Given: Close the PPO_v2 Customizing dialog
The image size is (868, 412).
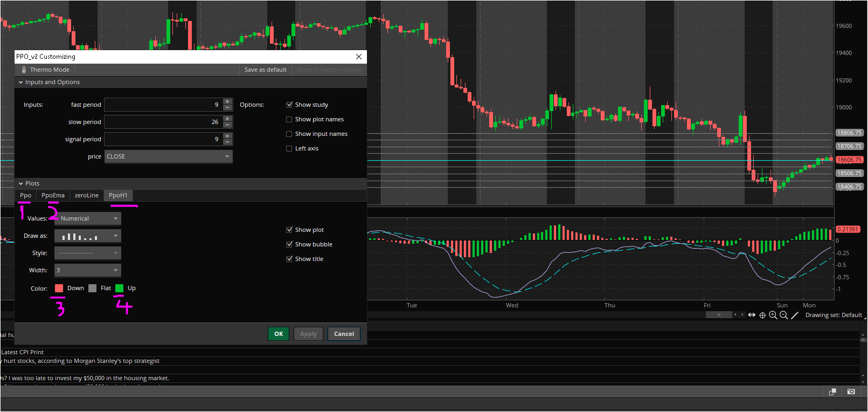Looking at the screenshot, I should (x=359, y=57).
